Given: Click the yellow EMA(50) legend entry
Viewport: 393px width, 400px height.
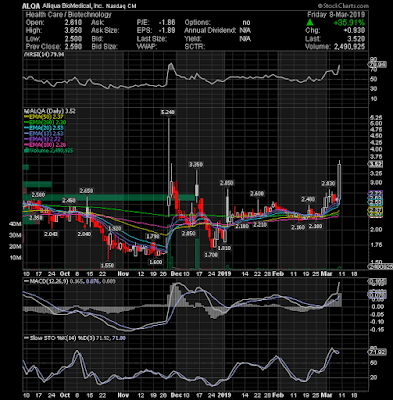Looking at the screenshot, I should coord(43,117).
